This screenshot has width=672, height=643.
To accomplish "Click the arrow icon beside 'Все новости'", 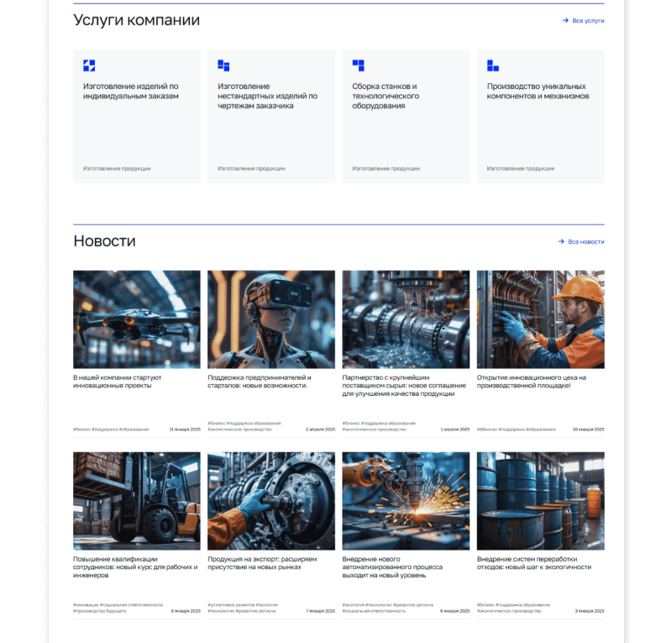I will [x=561, y=242].
